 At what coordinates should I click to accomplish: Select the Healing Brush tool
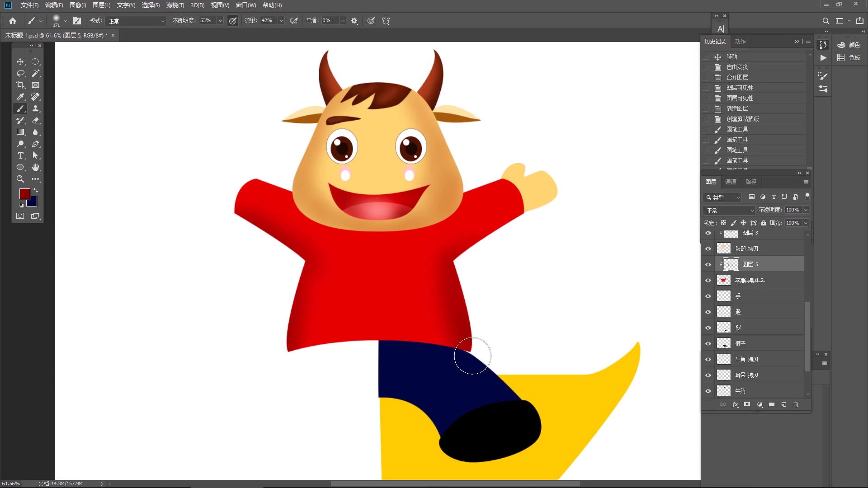[35, 97]
